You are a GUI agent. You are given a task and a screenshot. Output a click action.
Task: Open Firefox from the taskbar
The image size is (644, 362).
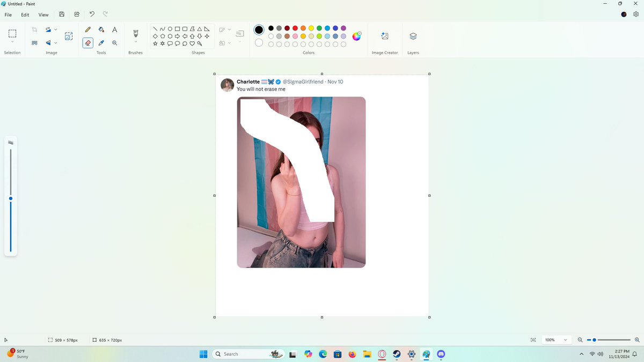pos(352,354)
